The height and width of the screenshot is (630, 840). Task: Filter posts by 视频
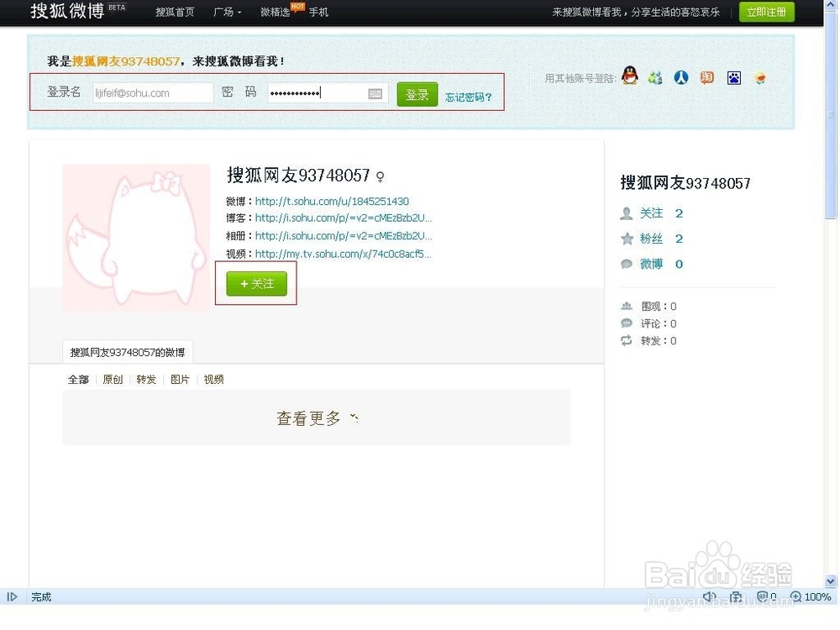click(213, 380)
